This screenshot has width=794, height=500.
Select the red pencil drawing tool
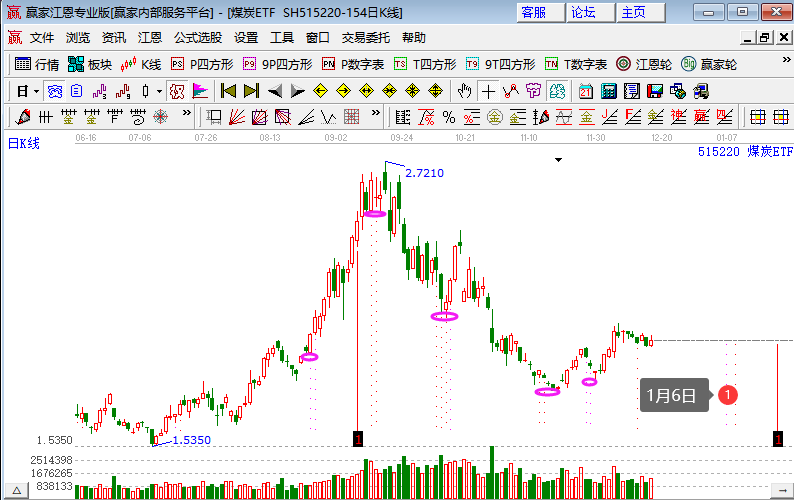[x=23, y=118]
